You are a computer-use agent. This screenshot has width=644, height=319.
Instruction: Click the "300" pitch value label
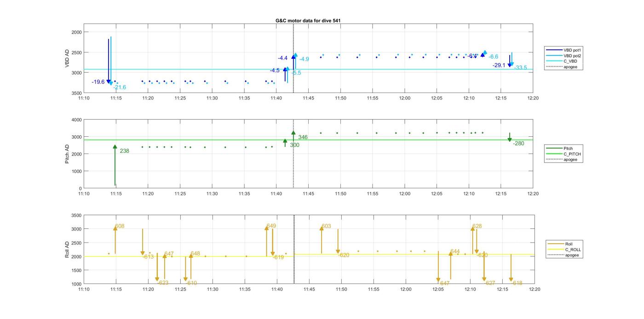pos(294,145)
